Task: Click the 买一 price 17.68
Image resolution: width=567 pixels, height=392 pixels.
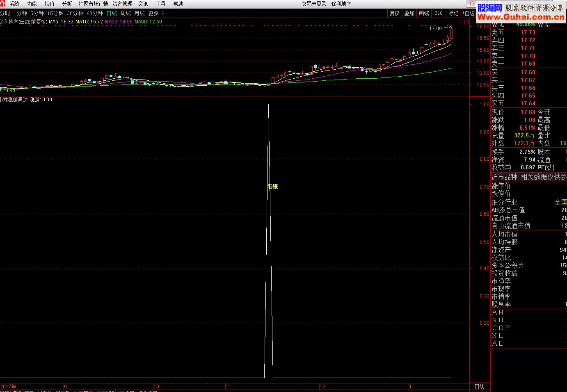Action: point(528,72)
